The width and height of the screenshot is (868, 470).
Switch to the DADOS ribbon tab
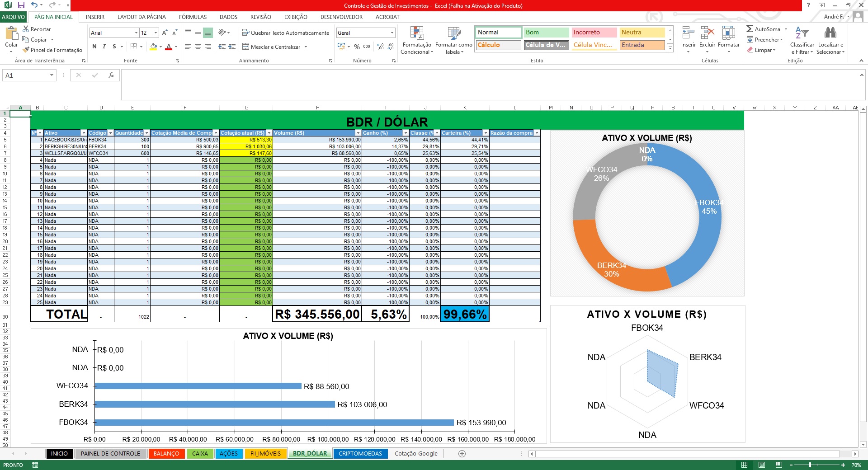(228, 17)
